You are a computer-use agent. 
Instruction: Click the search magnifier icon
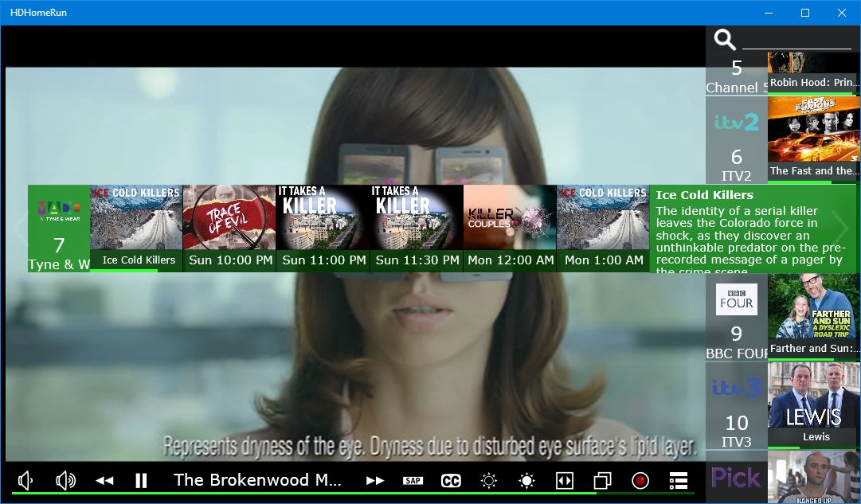coord(724,39)
